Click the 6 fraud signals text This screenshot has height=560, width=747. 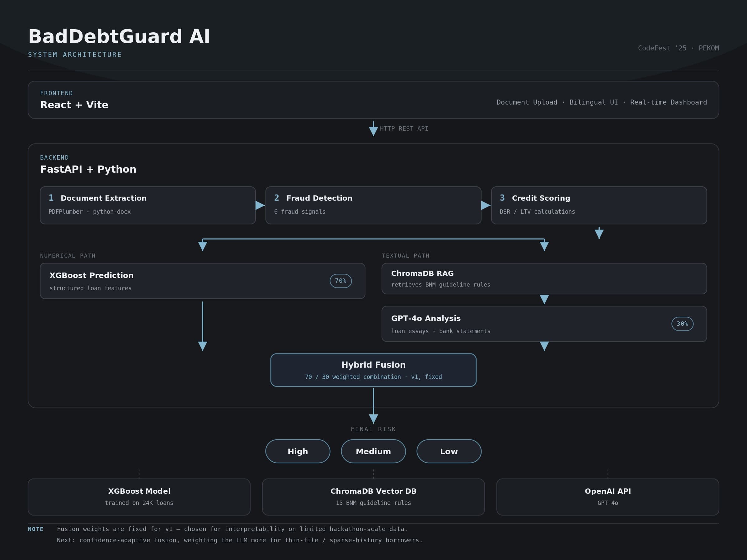pyautogui.click(x=299, y=212)
